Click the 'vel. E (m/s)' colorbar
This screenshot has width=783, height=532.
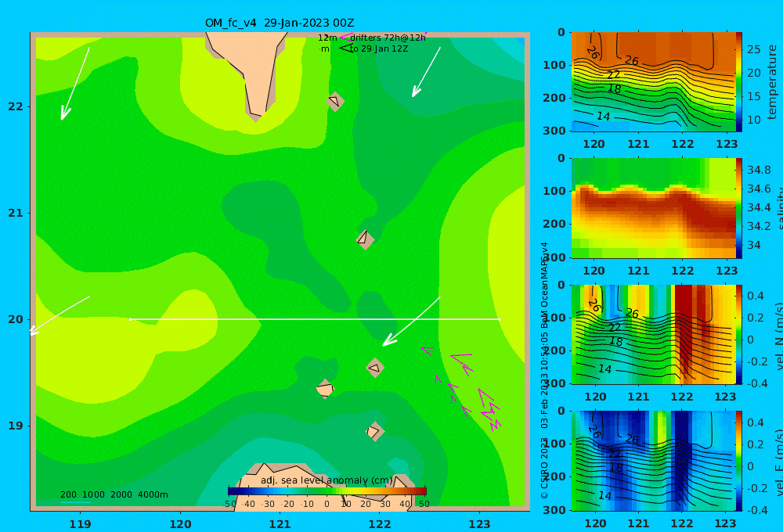pos(739,461)
